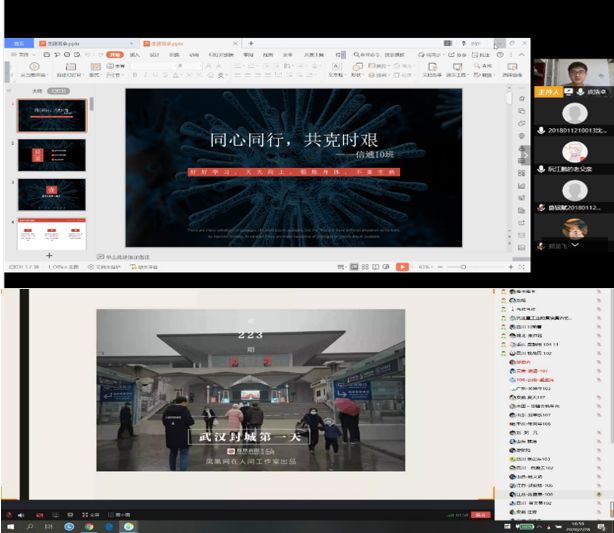Open the slideshow options arrow beside play
The image size is (614, 533).
[412, 267]
